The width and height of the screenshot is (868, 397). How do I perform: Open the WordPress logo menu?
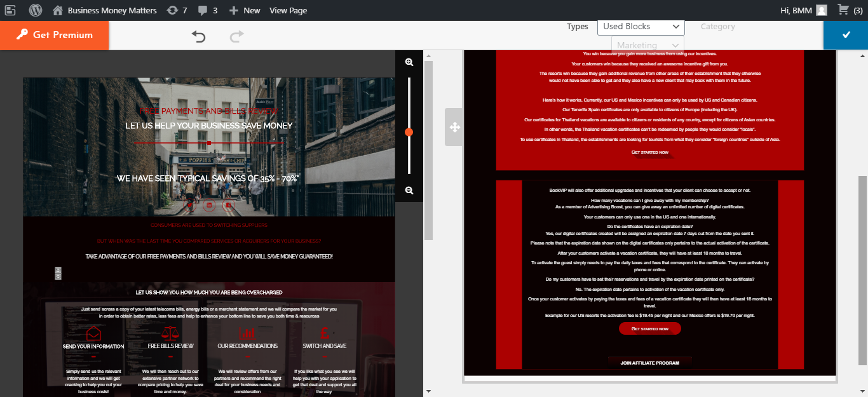point(36,10)
